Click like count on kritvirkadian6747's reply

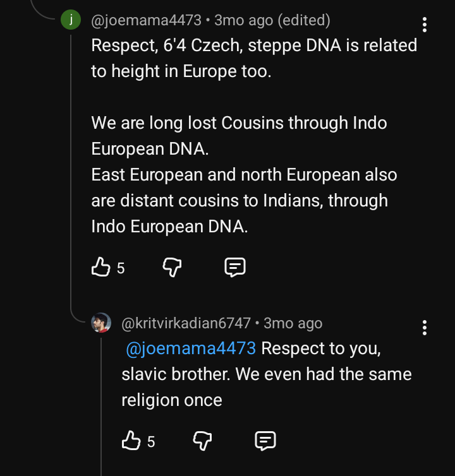point(151,441)
